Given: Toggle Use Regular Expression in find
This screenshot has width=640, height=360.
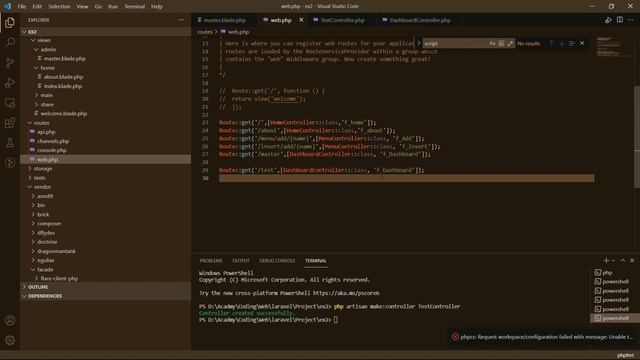Looking at the screenshot, I should coord(510,43).
